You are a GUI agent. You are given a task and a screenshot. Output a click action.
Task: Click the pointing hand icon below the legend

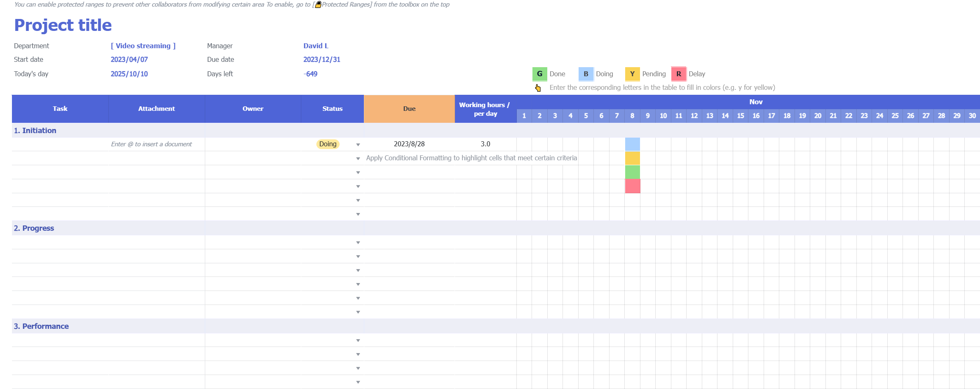tap(538, 88)
